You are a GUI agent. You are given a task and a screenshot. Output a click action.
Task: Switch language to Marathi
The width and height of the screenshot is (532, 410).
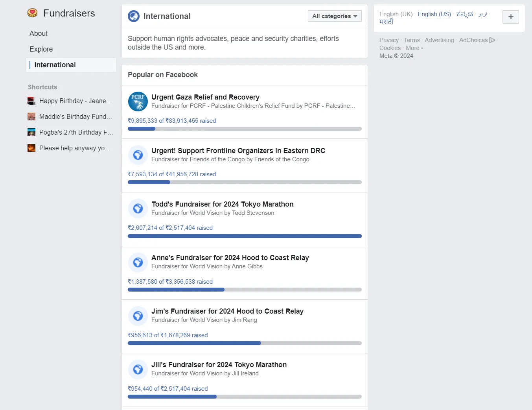click(x=386, y=22)
